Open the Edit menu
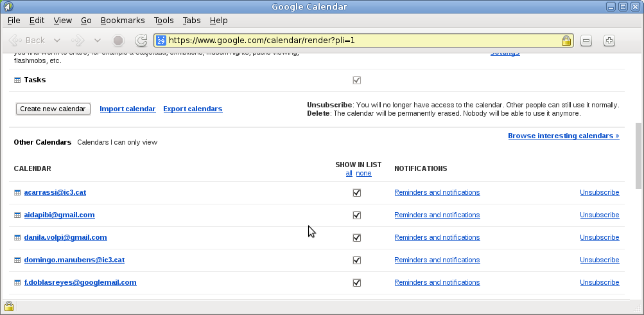This screenshot has width=644, height=315. (x=37, y=20)
